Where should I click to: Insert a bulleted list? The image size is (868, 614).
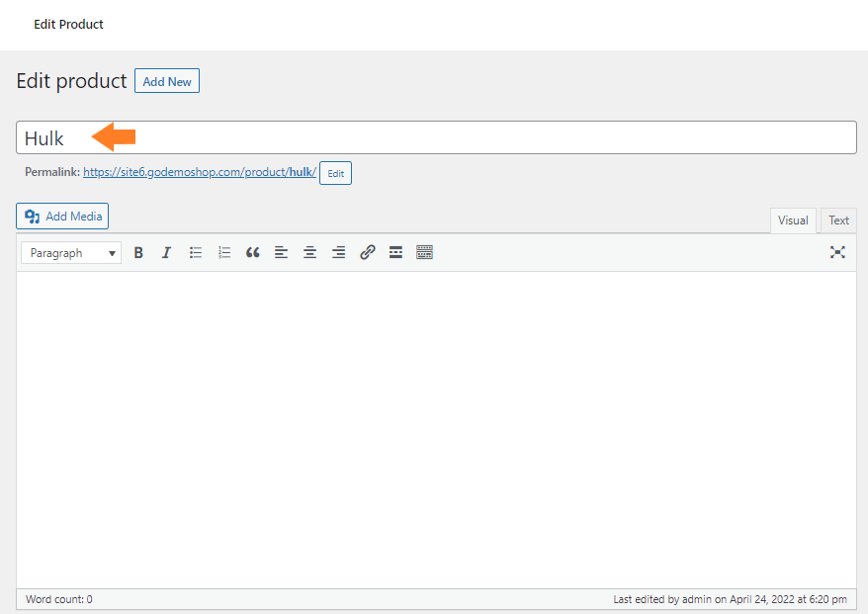[x=196, y=252]
